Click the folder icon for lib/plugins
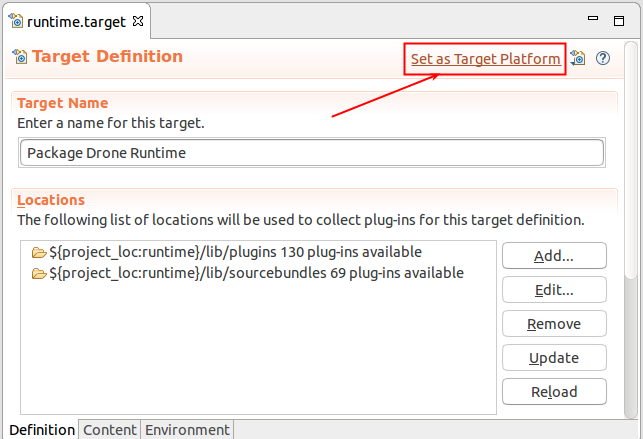The height and width of the screenshot is (439, 643). (39, 252)
